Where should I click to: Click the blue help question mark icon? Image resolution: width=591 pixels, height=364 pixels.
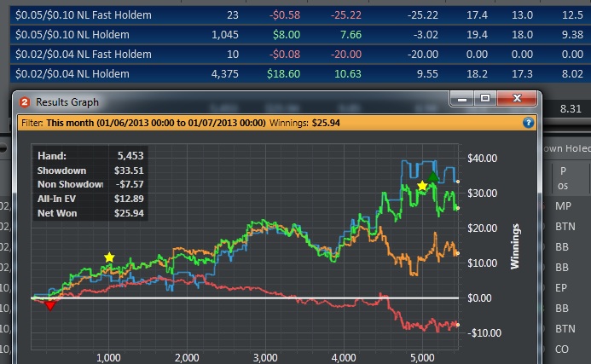529,123
